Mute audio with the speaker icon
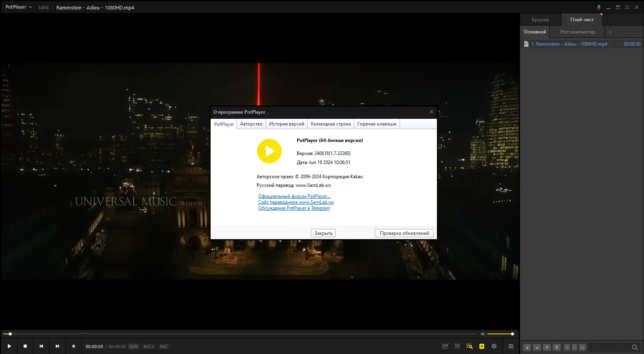Viewport: 644px width, 354px height. [x=483, y=334]
